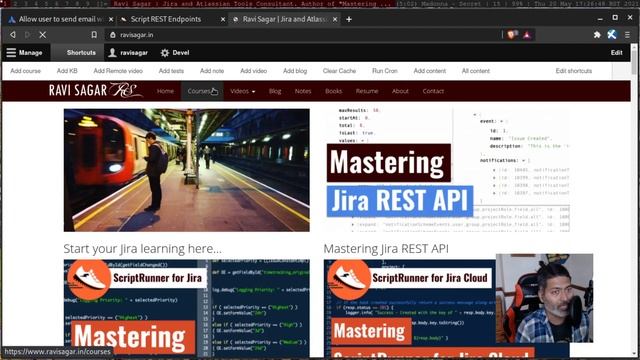Click Edit shortcuts link
This screenshot has height=360, width=640.
point(573,71)
